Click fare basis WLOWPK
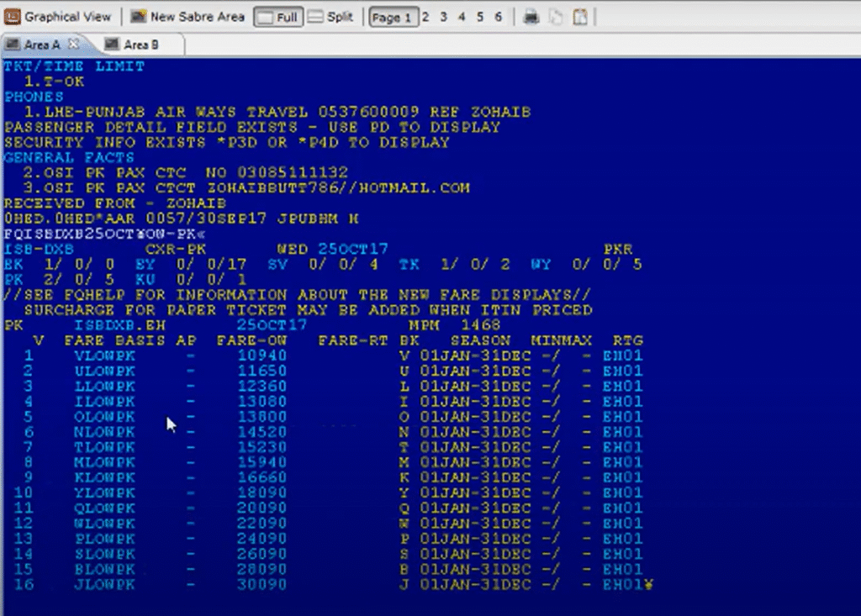The image size is (861, 616). (x=104, y=524)
